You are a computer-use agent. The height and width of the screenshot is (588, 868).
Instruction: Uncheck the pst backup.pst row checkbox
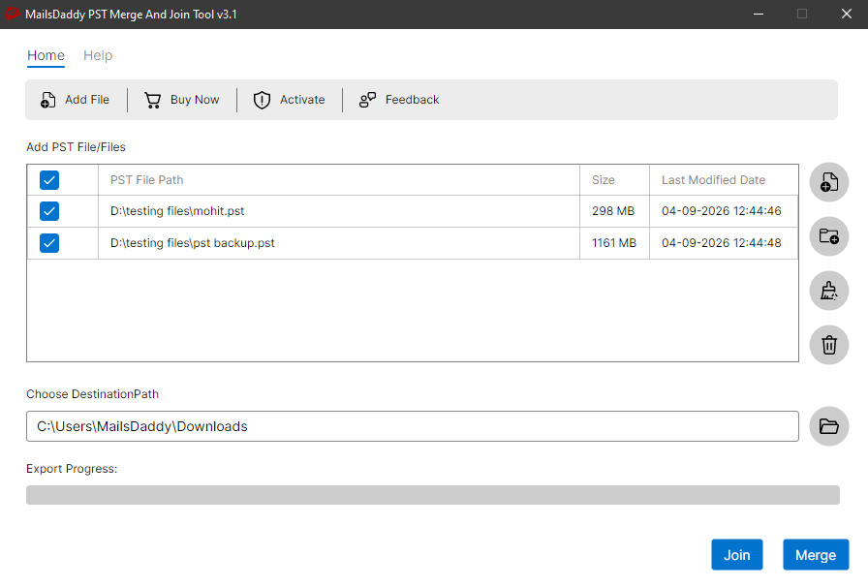point(49,243)
